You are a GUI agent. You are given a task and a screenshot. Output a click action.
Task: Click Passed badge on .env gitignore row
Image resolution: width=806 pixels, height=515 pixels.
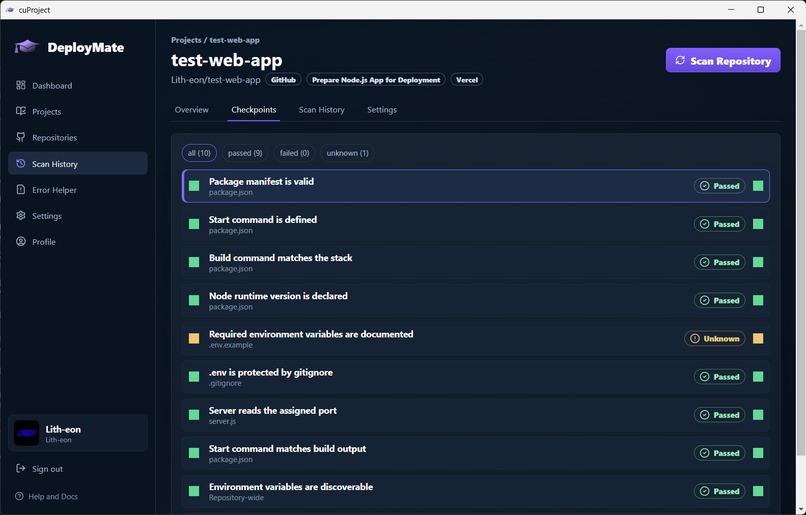[719, 377]
